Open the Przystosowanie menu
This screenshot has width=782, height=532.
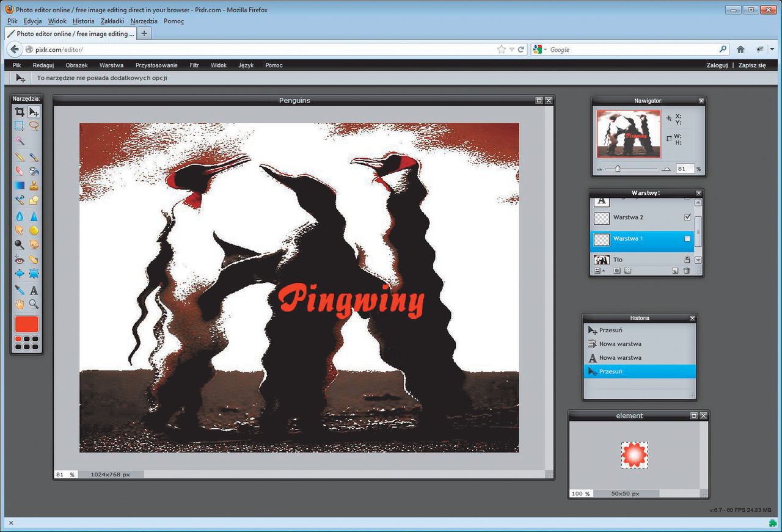pos(156,65)
